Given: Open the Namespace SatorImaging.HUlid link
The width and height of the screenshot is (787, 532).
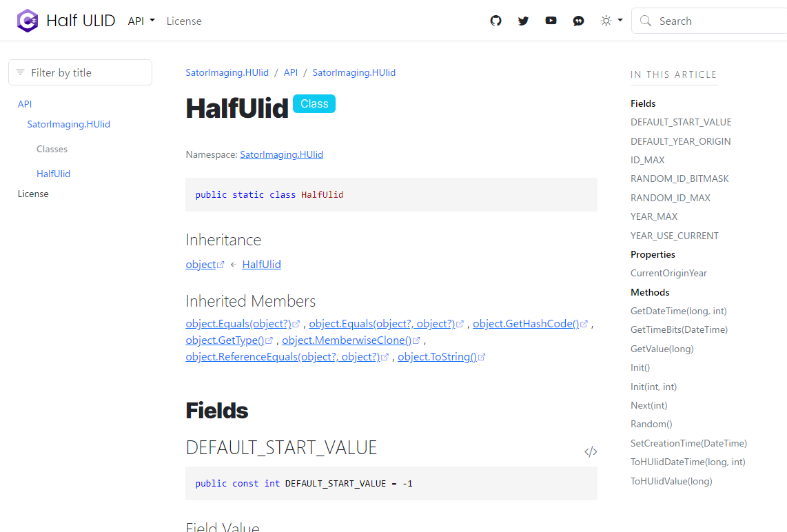Looking at the screenshot, I should pyautogui.click(x=282, y=154).
